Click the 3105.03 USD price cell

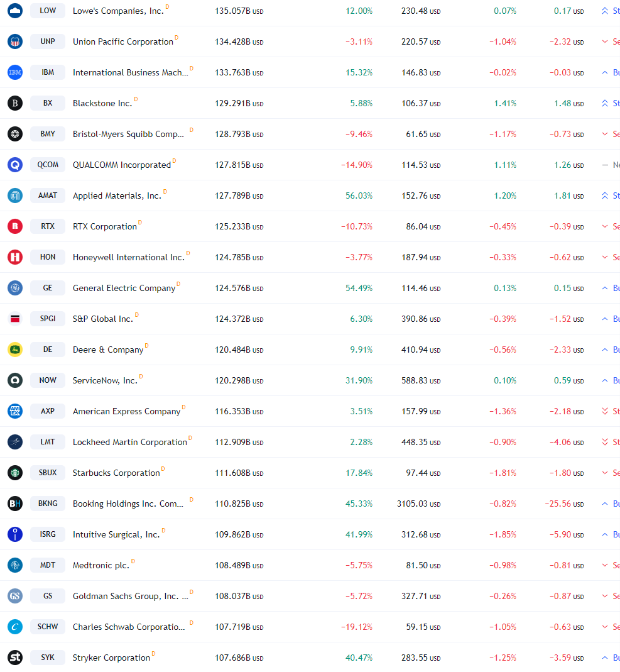[419, 504]
